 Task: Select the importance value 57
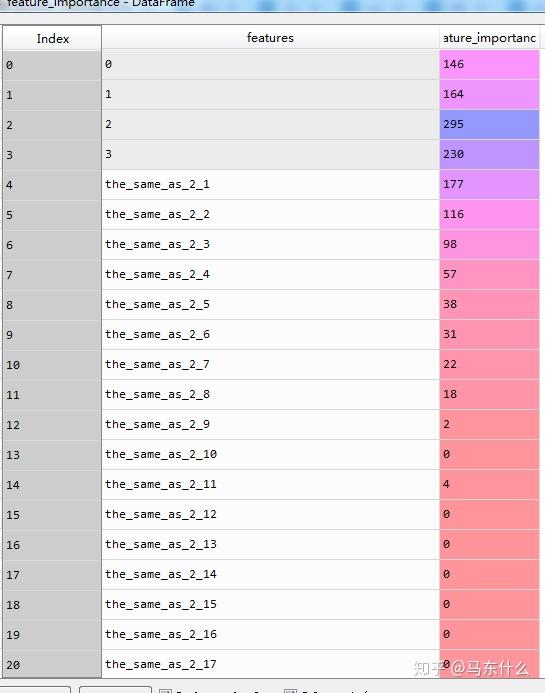click(x=489, y=274)
